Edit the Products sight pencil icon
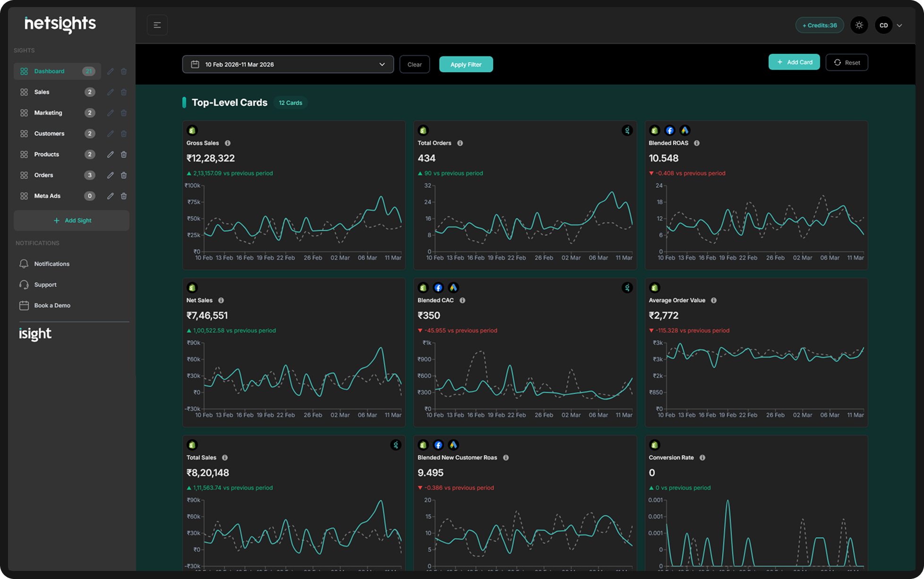The width and height of the screenshot is (924, 579). coord(110,154)
